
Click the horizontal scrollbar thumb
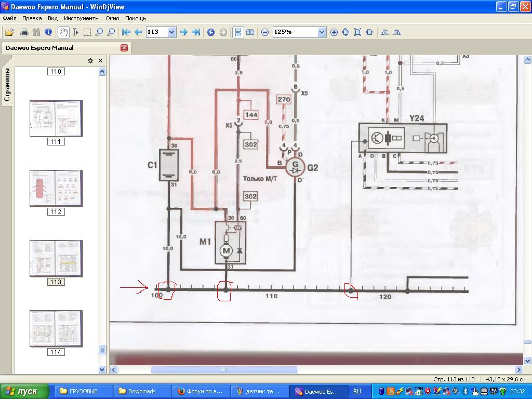click(x=224, y=370)
